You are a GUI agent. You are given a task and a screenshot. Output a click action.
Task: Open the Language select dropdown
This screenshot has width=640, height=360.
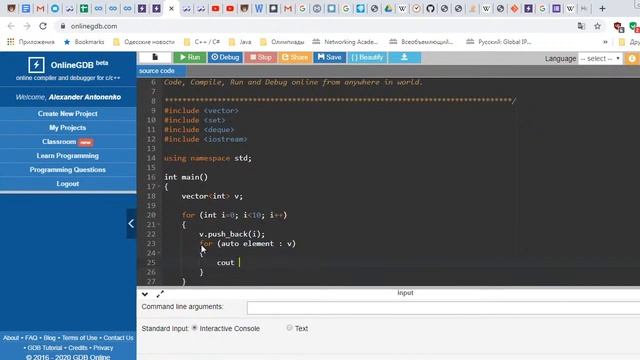click(x=600, y=58)
